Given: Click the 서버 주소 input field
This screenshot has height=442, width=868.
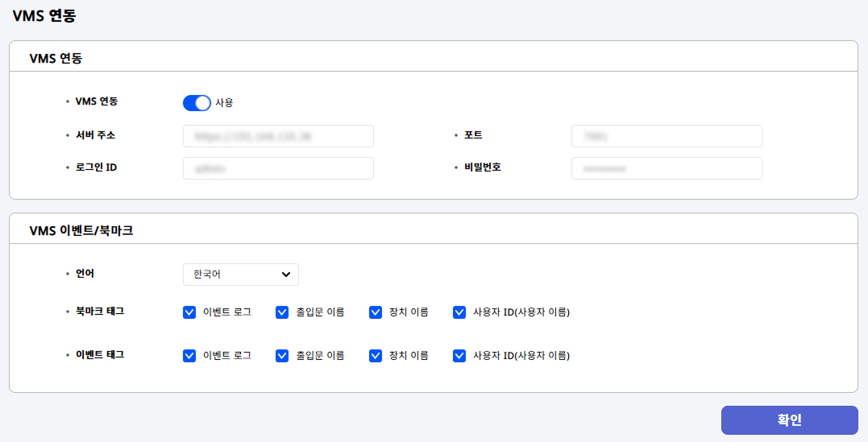Looking at the screenshot, I should (x=278, y=137).
